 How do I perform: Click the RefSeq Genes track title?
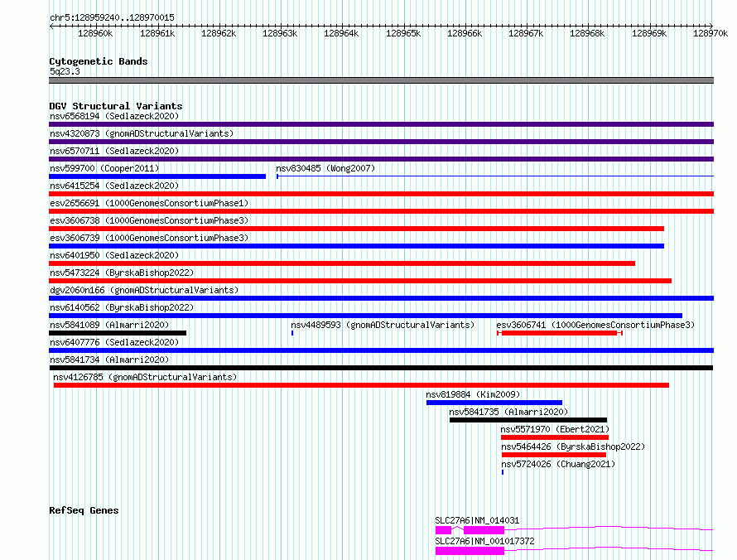[84, 510]
